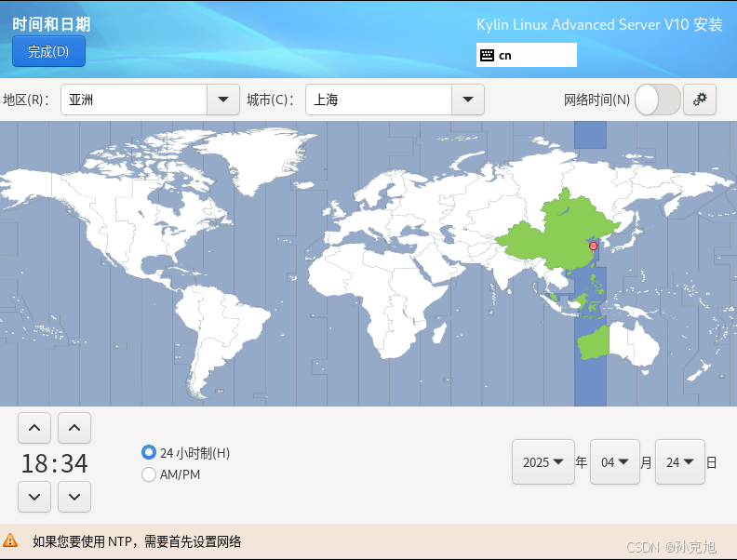
Task: Expand the region 地区 dropdown arrow
Action: [223, 100]
